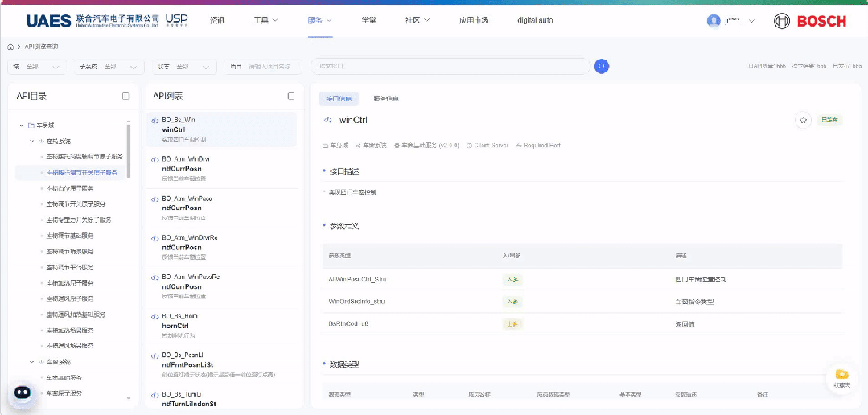Click the 项目 name input field
Screen dimensions: 868x415
[x=263, y=67]
